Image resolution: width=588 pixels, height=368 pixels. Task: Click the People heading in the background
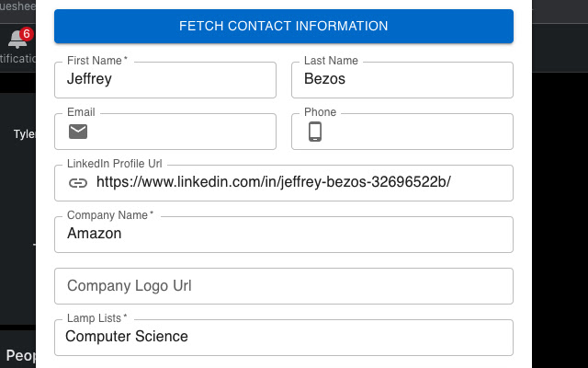pyautogui.click(x=18, y=355)
